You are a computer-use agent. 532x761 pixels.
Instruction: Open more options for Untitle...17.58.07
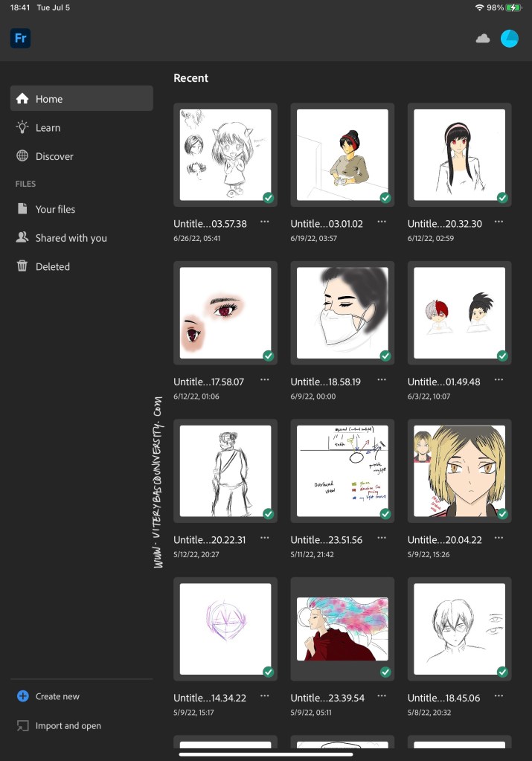265,380
